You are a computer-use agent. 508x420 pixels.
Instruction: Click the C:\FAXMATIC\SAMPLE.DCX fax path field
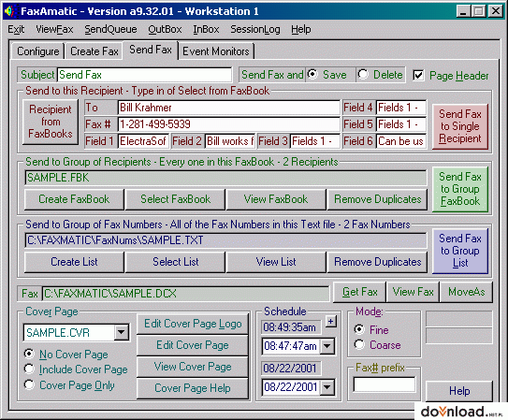click(x=186, y=294)
